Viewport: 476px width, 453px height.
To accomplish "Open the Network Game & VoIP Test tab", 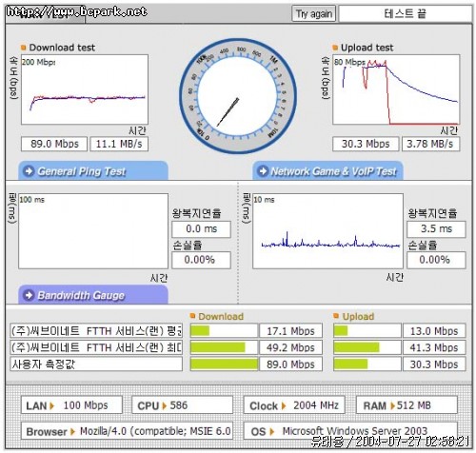I will (x=327, y=170).
